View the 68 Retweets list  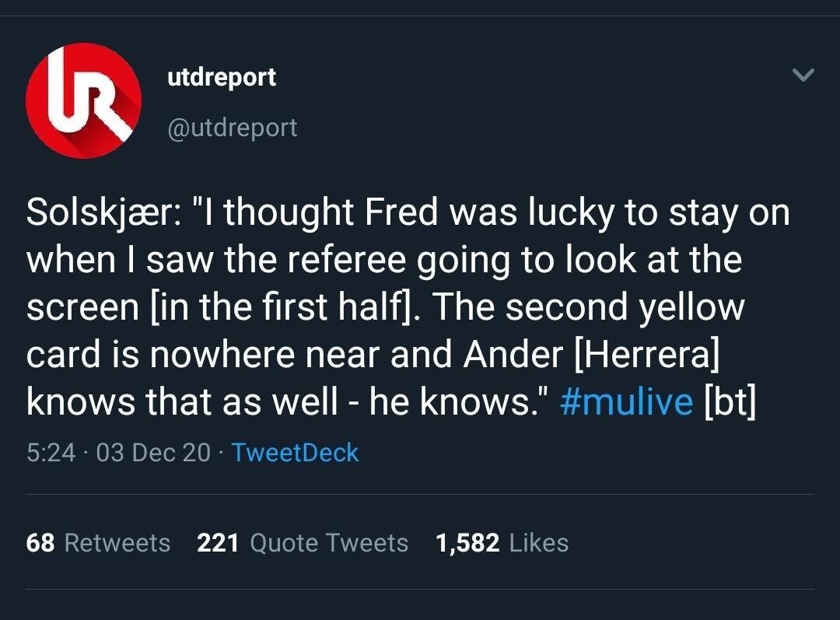pyautogui.click(x=98, y=542)
